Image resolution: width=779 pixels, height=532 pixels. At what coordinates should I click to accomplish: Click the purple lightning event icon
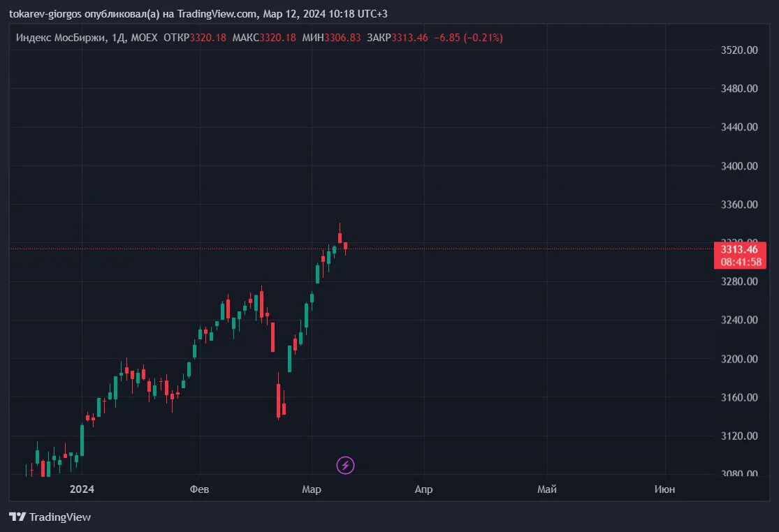point(345,465)
